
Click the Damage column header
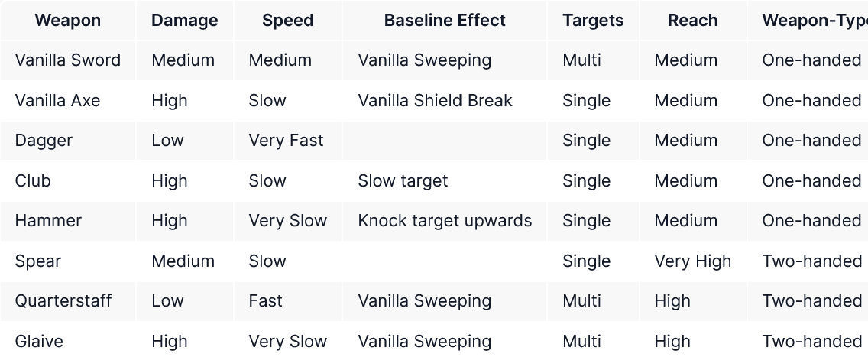point(185,21)
